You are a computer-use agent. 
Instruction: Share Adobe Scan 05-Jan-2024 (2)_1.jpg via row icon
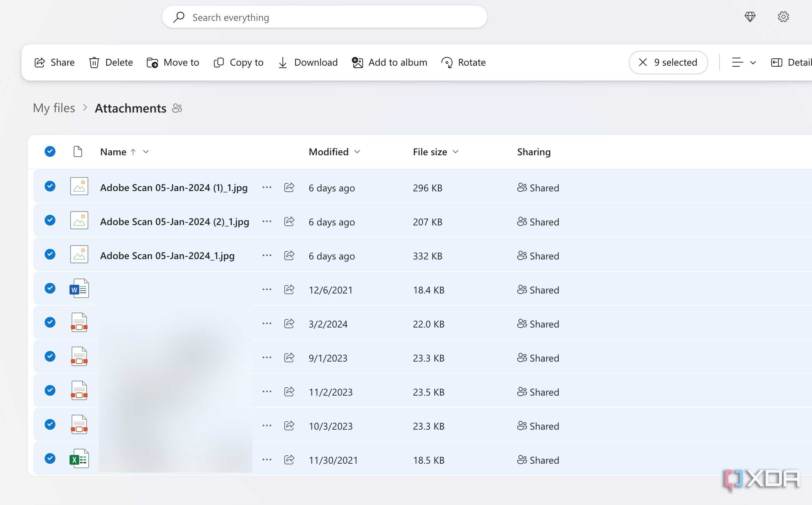[289, 222]
